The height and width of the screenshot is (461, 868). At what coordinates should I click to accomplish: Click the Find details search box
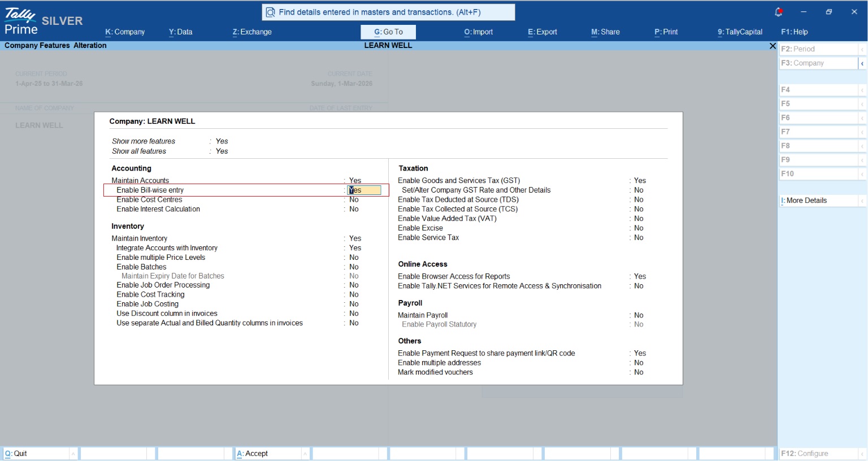tap(389, 12)
